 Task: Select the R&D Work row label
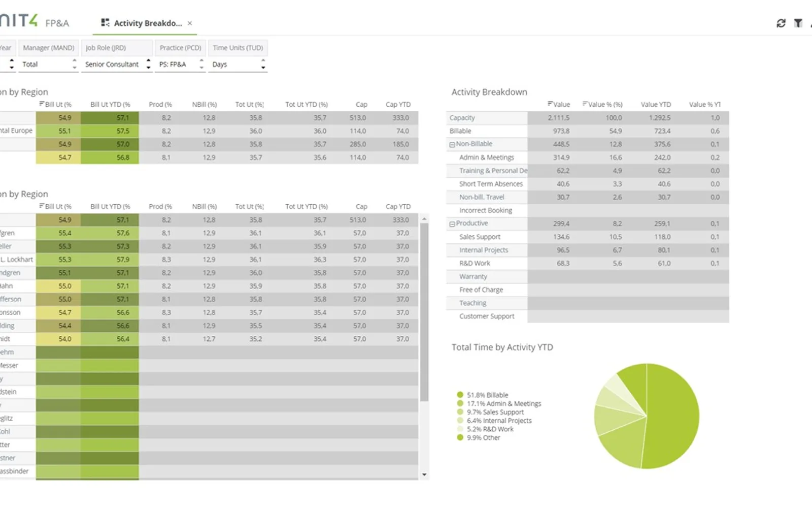475,263
